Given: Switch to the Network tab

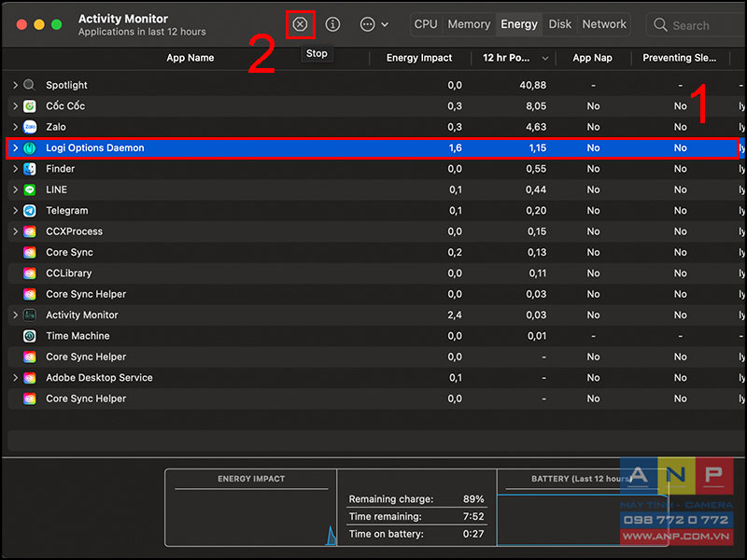Looking at the screenshot, I should click(604, 24).
